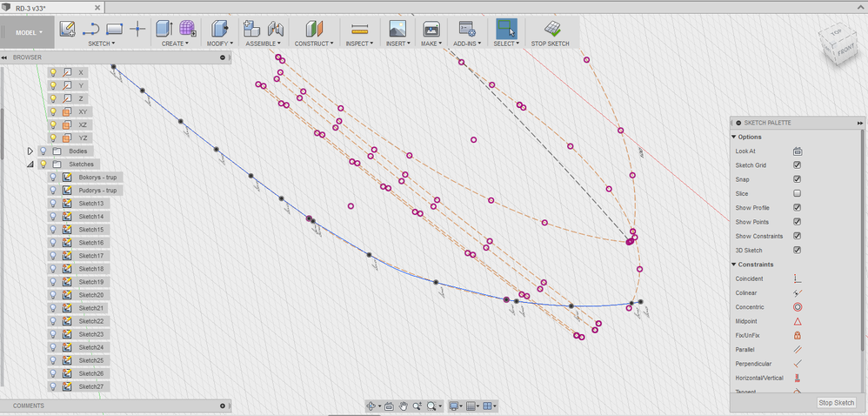
Task: Choose the Rectangle sketch tool icon
Action: 114,29
